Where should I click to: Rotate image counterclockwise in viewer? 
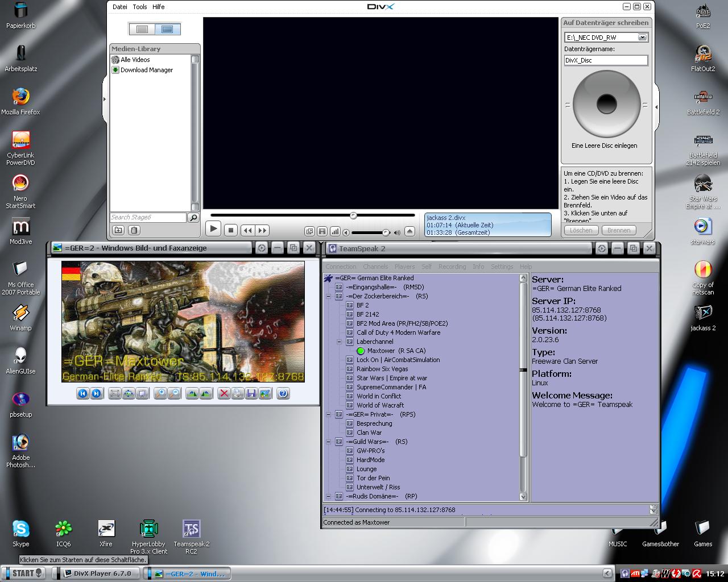[206, 393]
